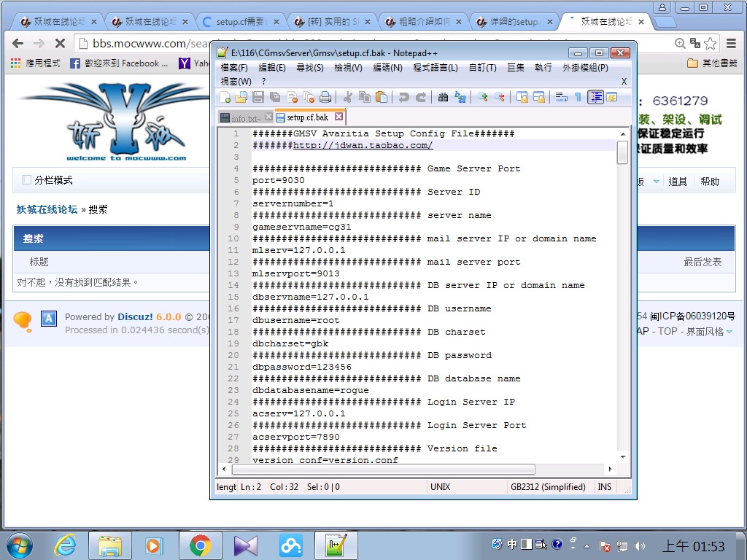Viewport: 747px width, 560px height.
Task: Click the Open file toolbar icon
Action: pos(241,97)
